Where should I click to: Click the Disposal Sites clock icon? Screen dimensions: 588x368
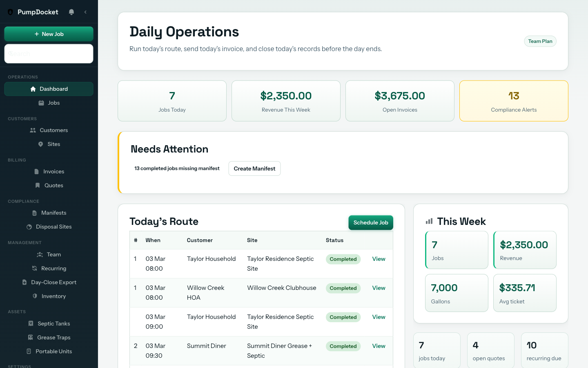pos(29,227)
